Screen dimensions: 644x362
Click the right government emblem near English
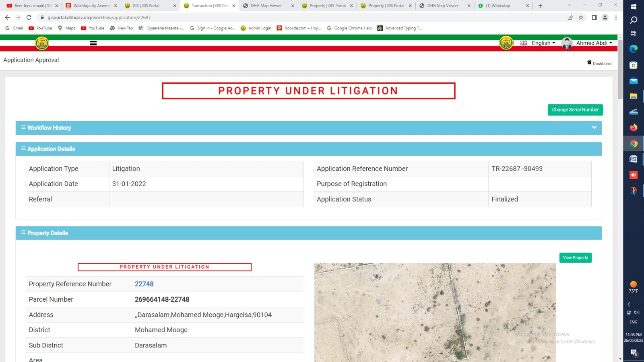click(x=506, y=43)
